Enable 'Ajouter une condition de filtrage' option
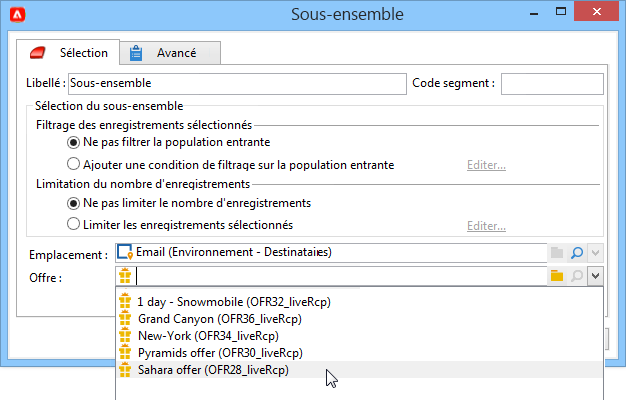 (x=73, y=164)
